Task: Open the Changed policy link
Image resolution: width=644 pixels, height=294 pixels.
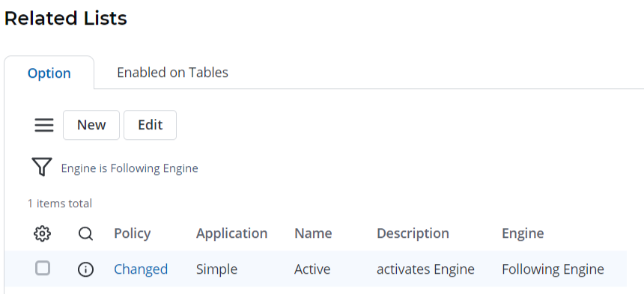Action: (141, 269)
